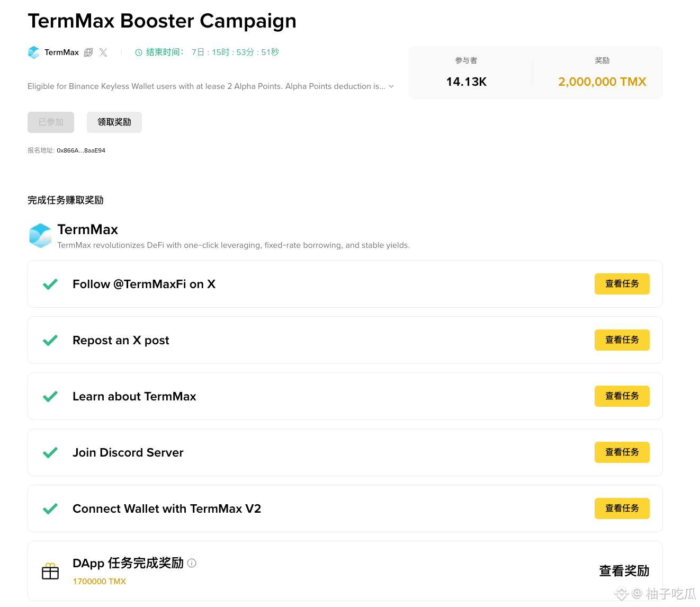Click the eligibility text about Binance Keyless Wallet
This screenshot has width=700, height=607.
[207, 86]
